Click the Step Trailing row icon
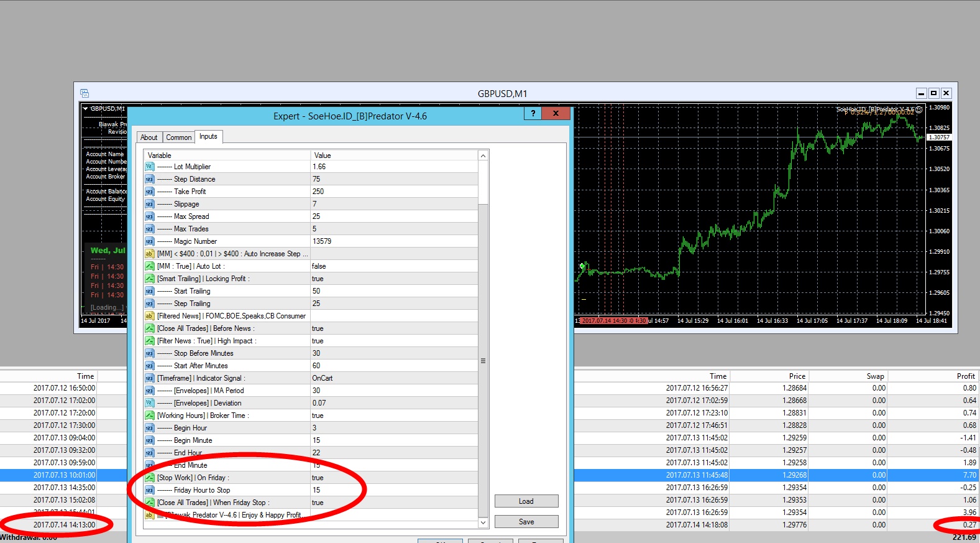980x543 pixels. pyautogui.click(x=149, y=304)
